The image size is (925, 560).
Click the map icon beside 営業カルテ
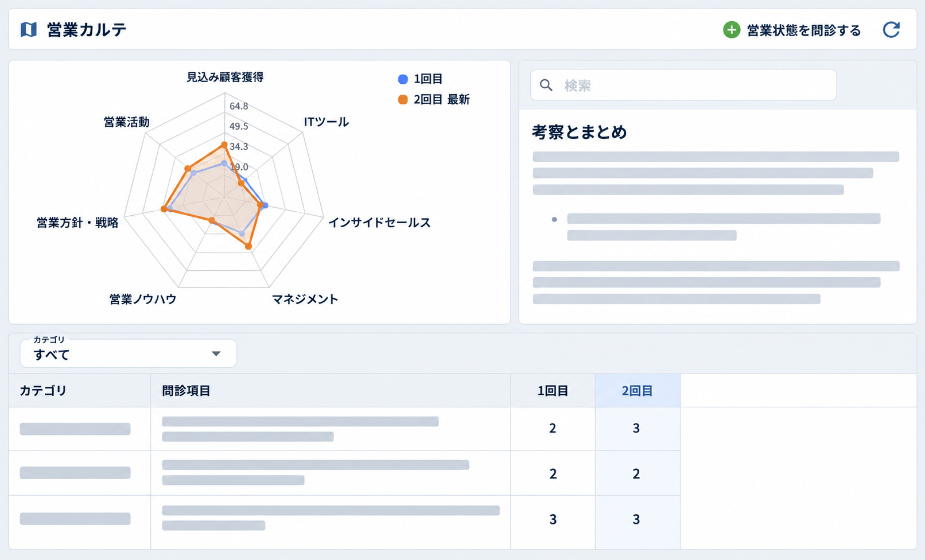pos(29,29)
